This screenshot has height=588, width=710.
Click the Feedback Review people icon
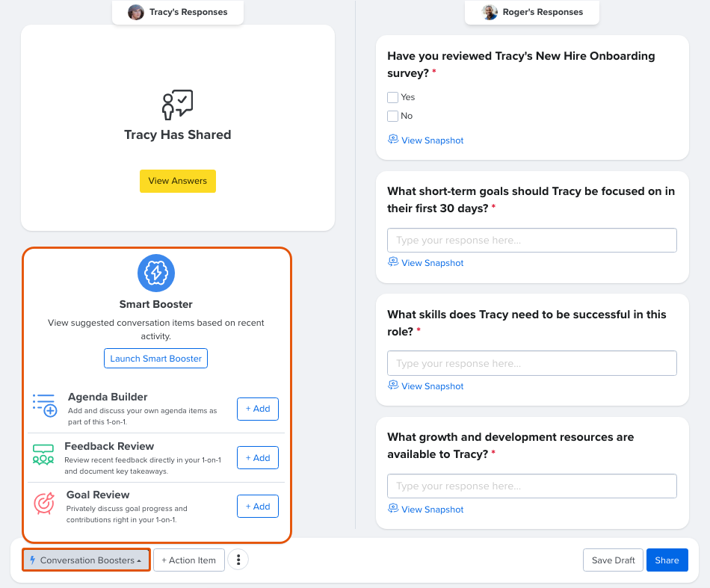tap(43, 454)
